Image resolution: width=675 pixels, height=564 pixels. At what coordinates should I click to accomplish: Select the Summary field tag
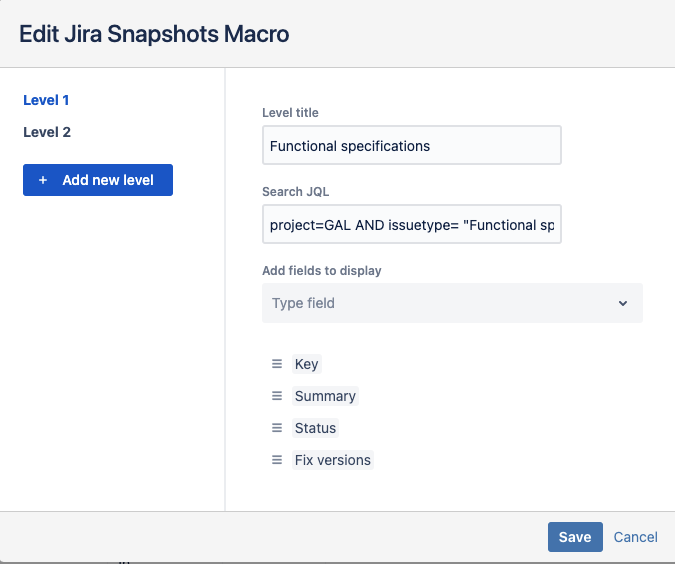tap(325, 396)
